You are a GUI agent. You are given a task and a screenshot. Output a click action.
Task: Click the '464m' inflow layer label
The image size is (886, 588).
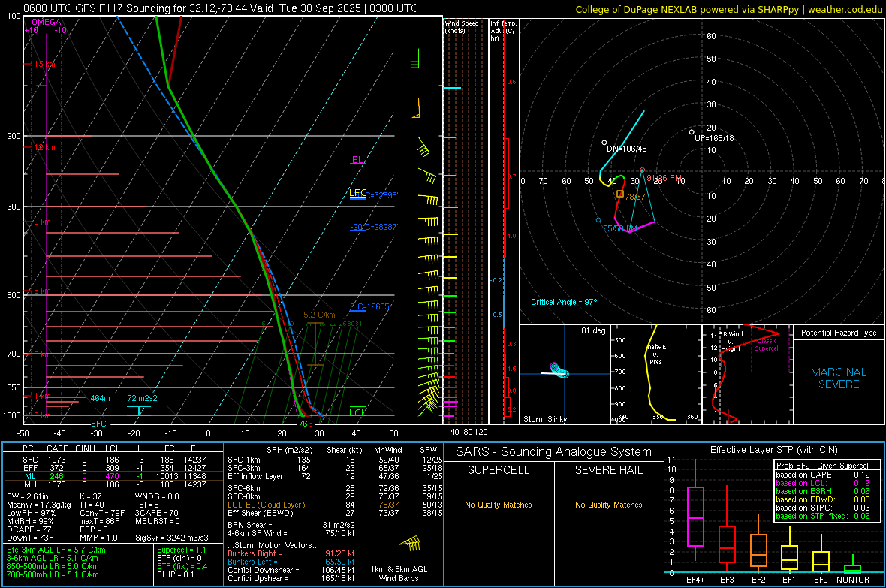tap(100, 398)
